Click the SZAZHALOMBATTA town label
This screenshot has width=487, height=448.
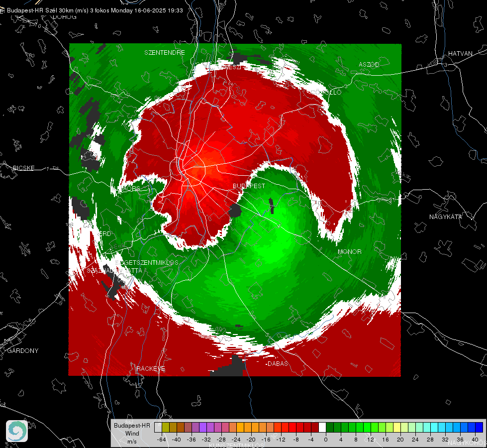pos(114,270)
